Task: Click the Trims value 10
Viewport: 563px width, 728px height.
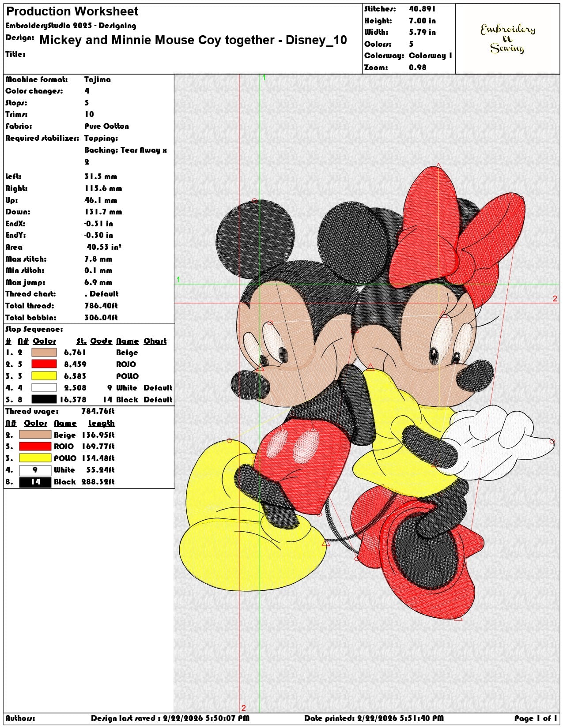Action: pos(89,114)
